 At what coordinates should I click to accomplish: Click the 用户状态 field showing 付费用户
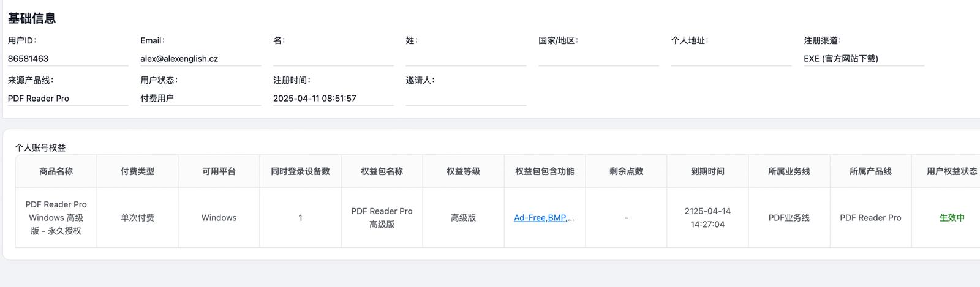click(x=200, y=99)
